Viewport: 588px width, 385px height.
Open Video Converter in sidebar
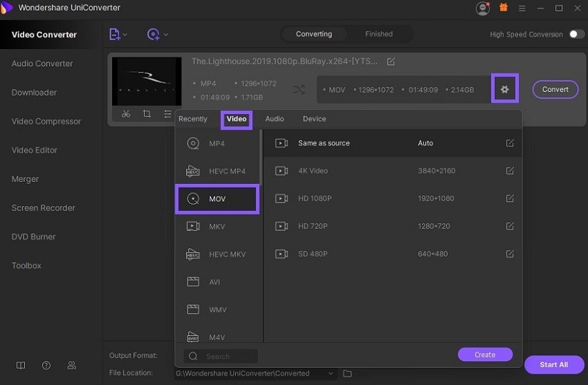(44, 34)
